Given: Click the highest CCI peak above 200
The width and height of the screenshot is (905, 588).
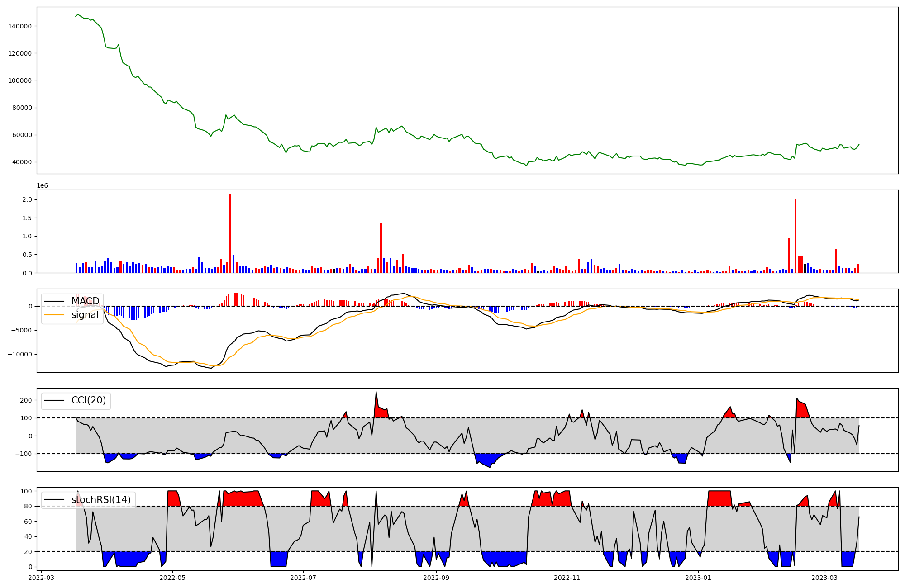Looking at the screenshot, I should pyautogui.click(x=376, y=393).
